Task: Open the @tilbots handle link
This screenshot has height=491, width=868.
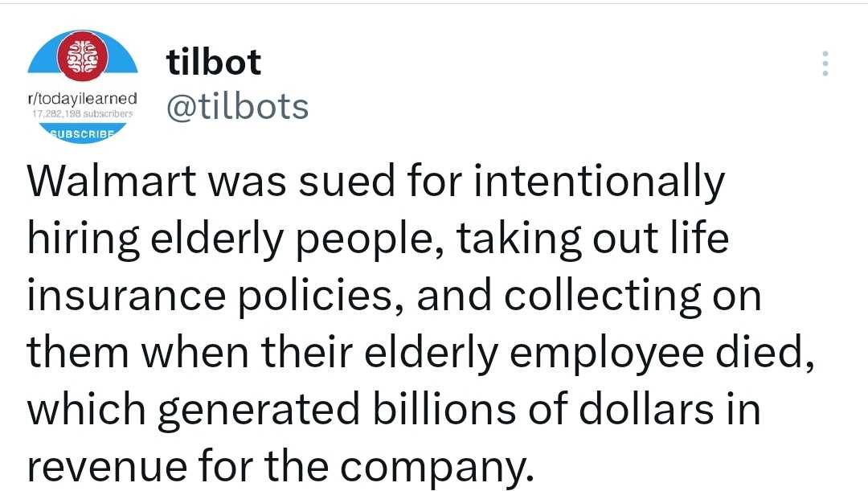Action: [x=236, y=105]
